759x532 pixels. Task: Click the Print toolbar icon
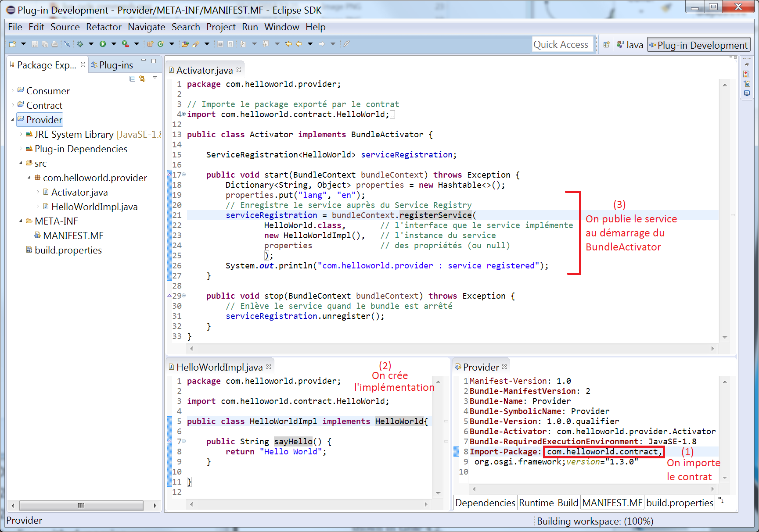[54, 44]
